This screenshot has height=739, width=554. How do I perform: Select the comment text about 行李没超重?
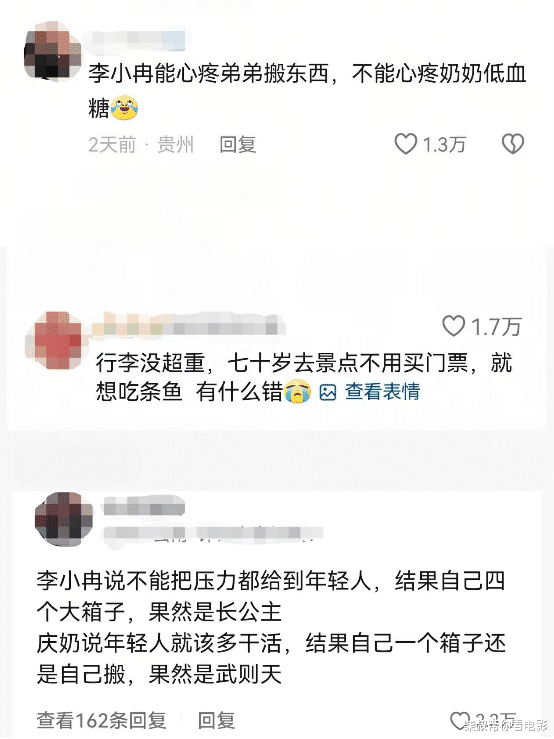coord(304,377)
